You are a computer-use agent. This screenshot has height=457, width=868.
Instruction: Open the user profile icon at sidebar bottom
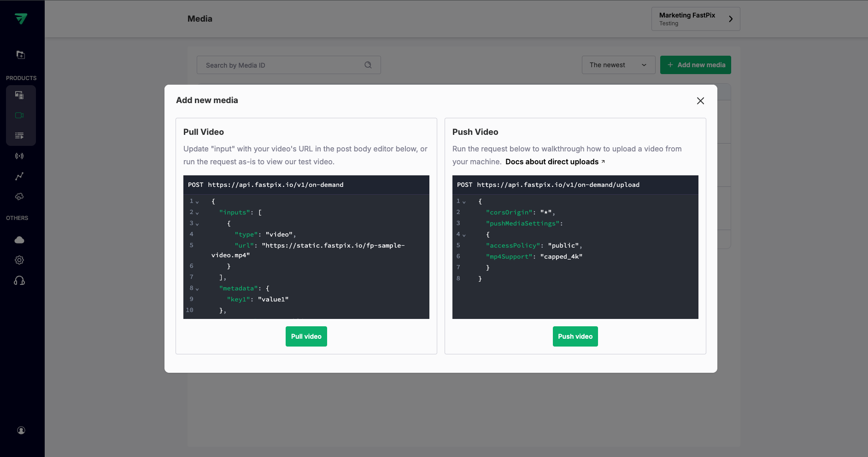21,430
